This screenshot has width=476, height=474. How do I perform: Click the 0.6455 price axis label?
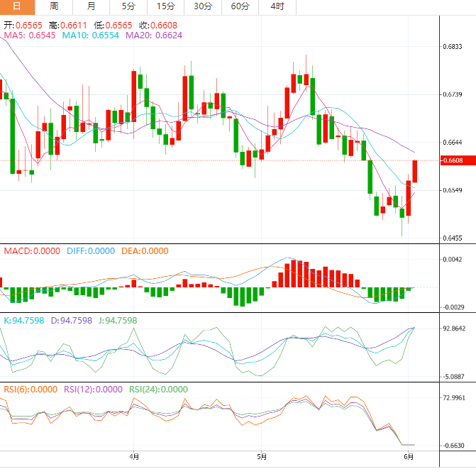[x=453, y=238]
